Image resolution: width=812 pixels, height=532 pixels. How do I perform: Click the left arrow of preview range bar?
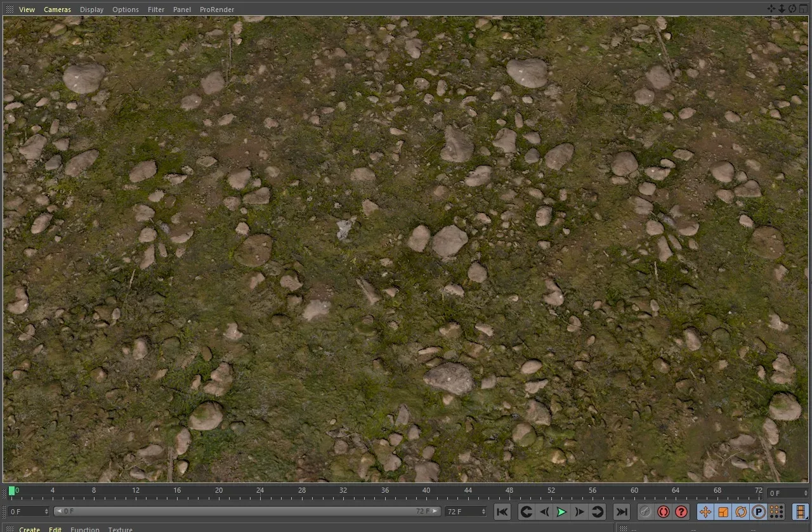point(59,511)
